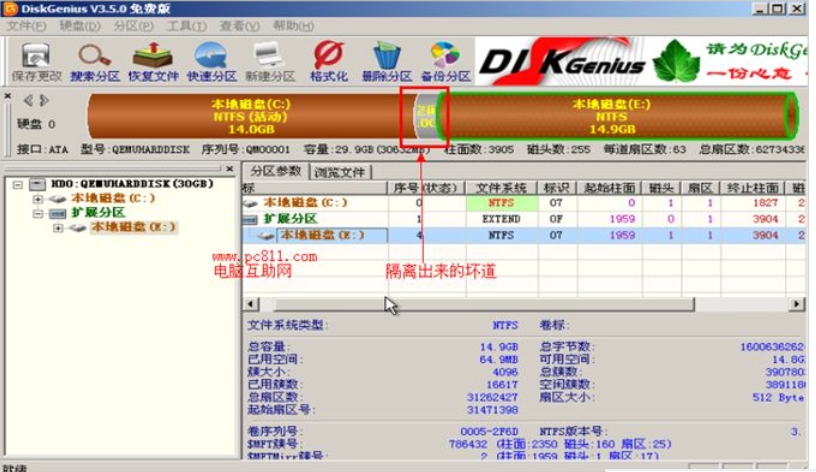Collapse the 扩展分区 node in the tree

pyautogui.click(x=38, y=213)
